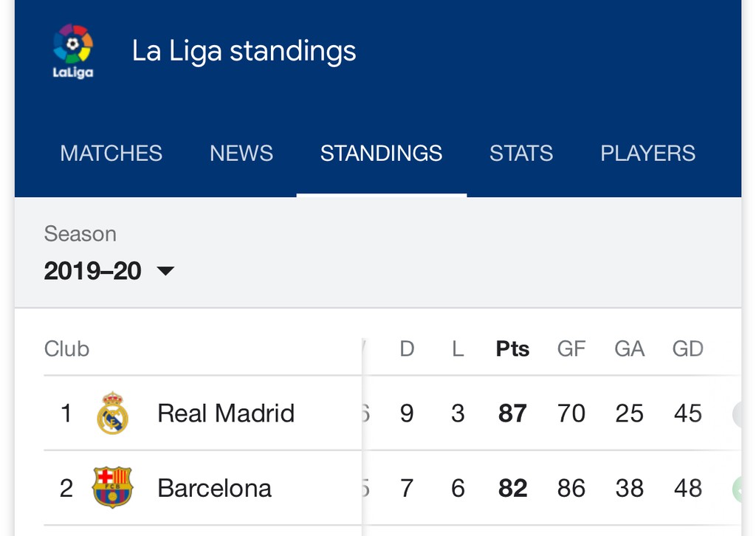Image resolution: width=756 pixels, height=536 pixels.
Task: Click the season dropdown arrow
Action: pyautogui.click(x=165, y=271)
